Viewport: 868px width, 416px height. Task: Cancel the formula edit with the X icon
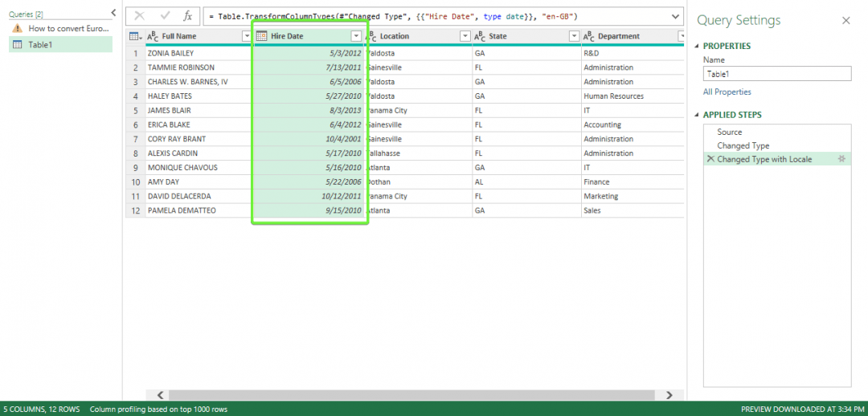point(140,17)
